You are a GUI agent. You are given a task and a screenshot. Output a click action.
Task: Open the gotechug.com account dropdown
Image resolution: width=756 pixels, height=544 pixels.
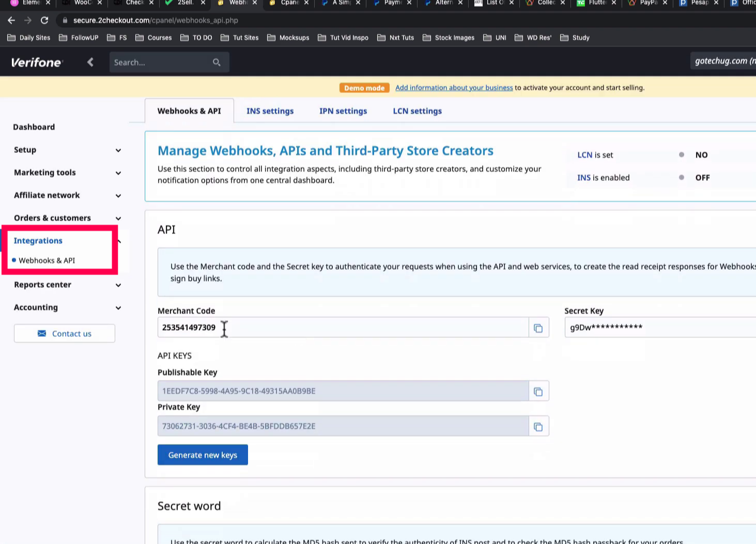tap(723, 61)
